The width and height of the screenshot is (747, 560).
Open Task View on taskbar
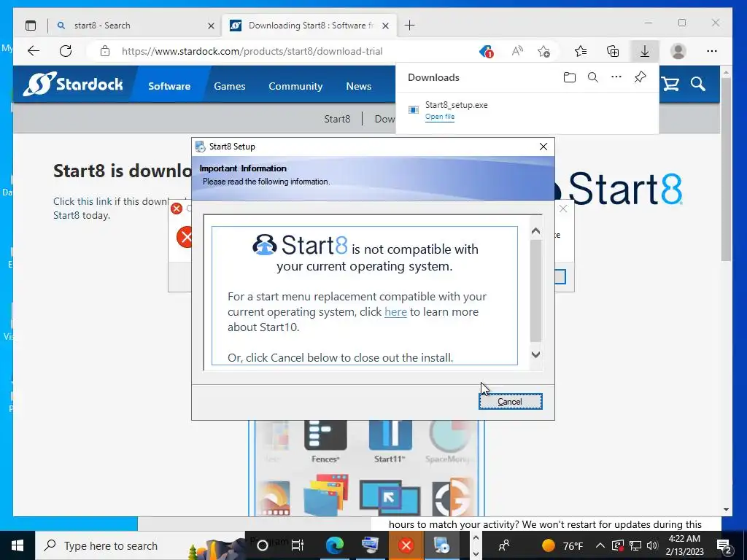(x=298, y=545)
